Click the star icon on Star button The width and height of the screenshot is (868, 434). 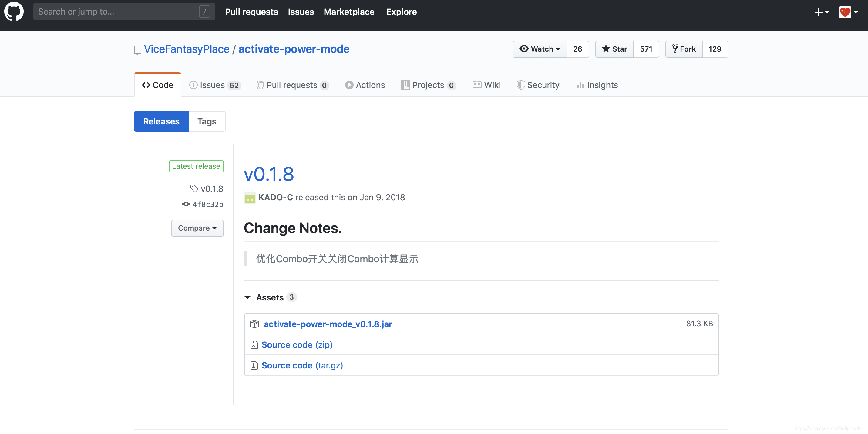(606, 49)
